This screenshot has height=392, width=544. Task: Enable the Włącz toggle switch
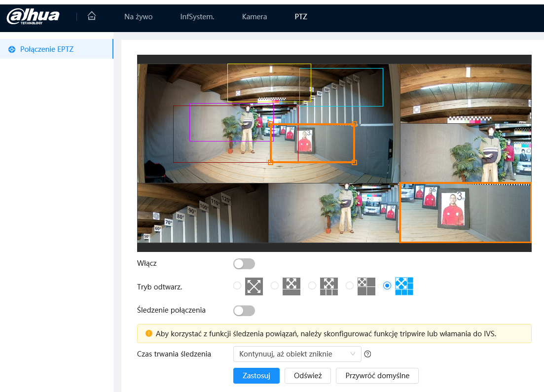pyautogui.click(x=244, y=264)
